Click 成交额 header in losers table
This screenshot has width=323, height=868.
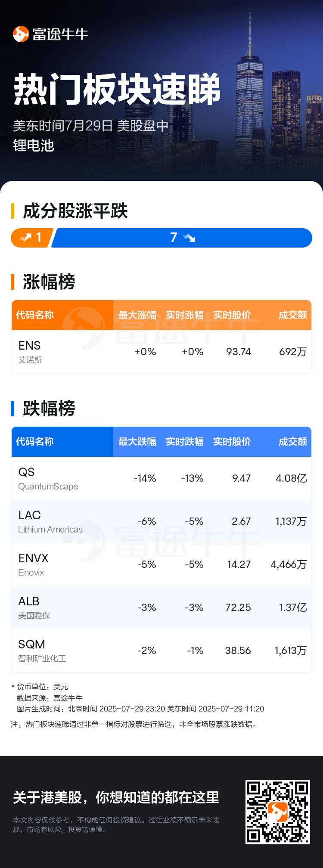tap(293, 442)
